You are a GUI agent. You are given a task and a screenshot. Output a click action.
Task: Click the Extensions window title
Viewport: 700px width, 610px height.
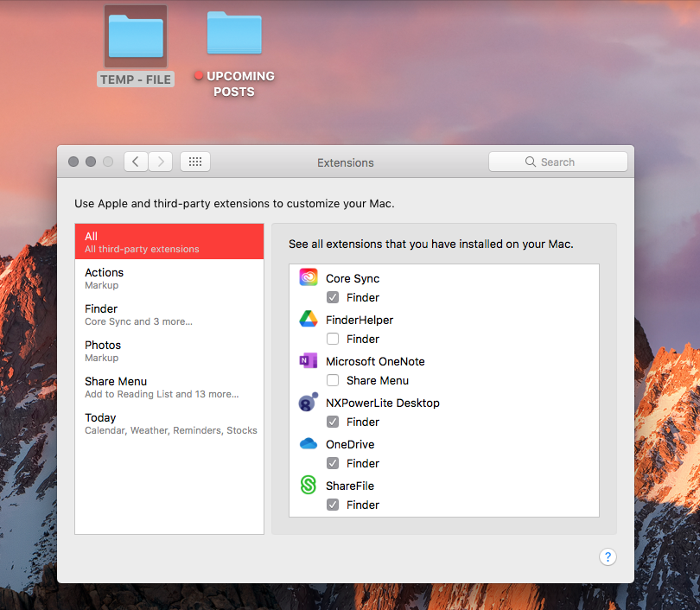[346, 162]
